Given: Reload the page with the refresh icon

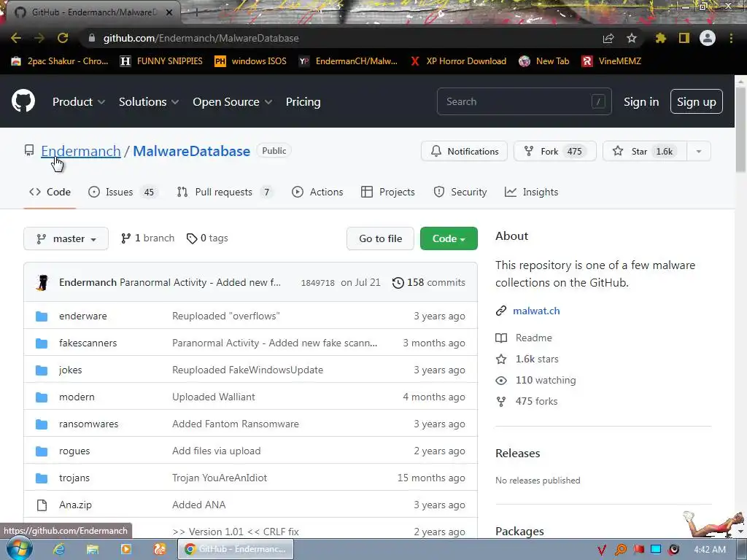Looking at the screenshot, I should 63,38.
